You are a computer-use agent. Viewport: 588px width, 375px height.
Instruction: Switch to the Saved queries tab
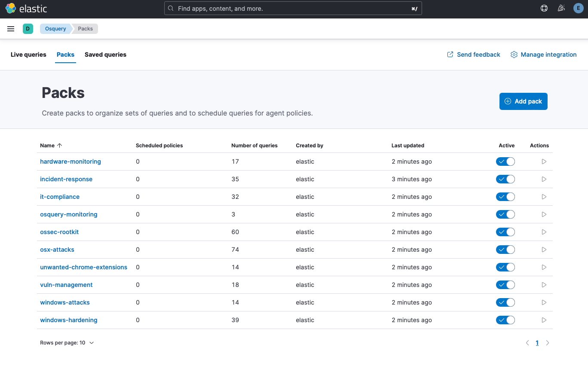105,55
